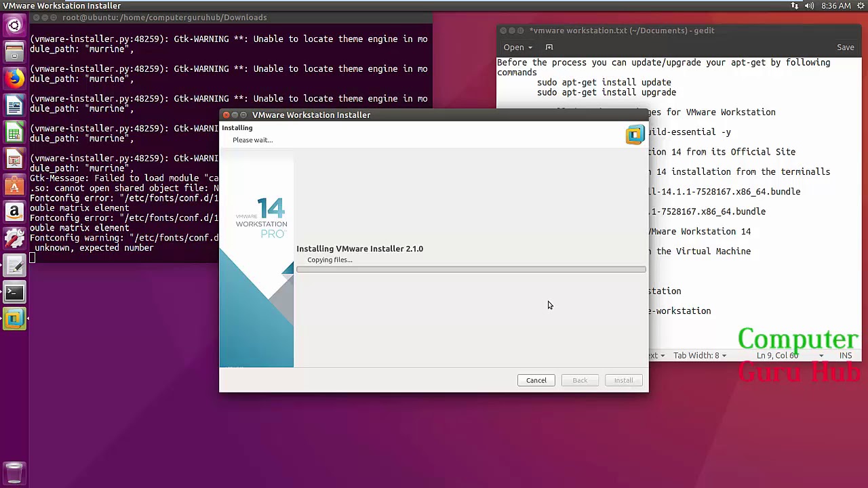
Task: Toggle the INS insert mode indicator
Action: [x=846, y=355]
